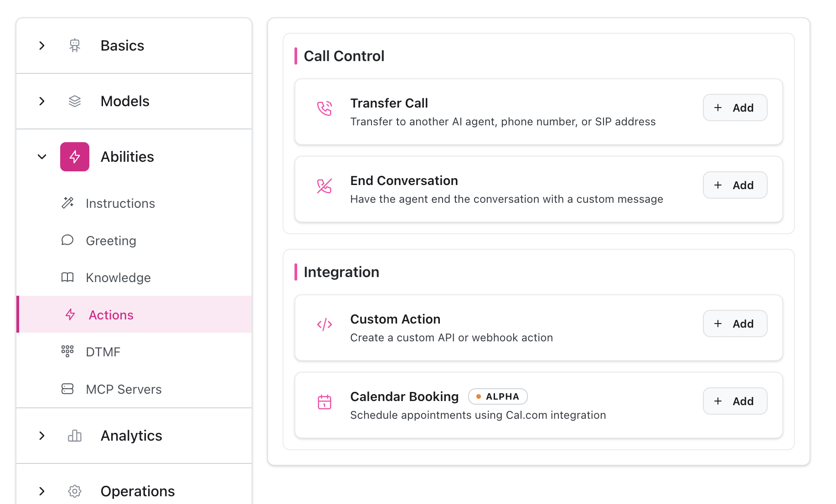Expand the Models section chevron
This screenshot has width=836, height=504.
pos(42,101)
